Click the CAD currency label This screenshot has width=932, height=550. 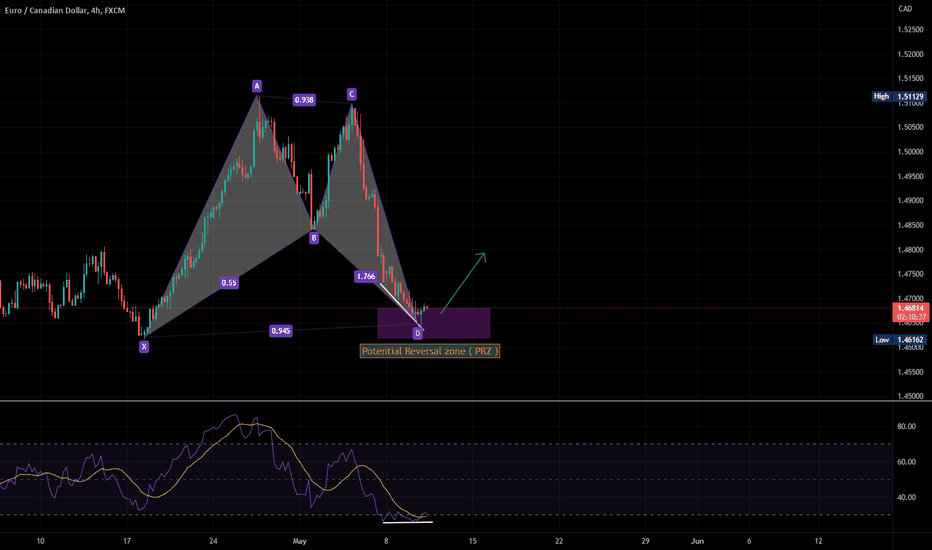pos(905,8)
